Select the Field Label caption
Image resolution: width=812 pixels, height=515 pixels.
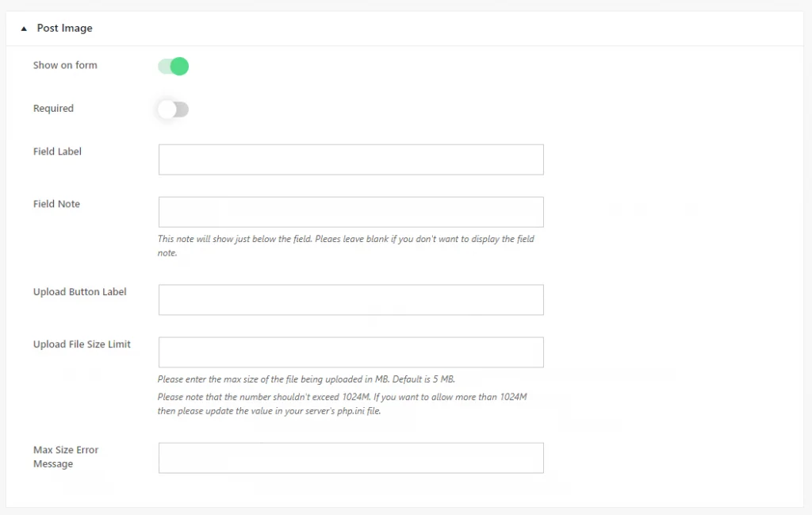pyautogui.click(x=57, y=152)
